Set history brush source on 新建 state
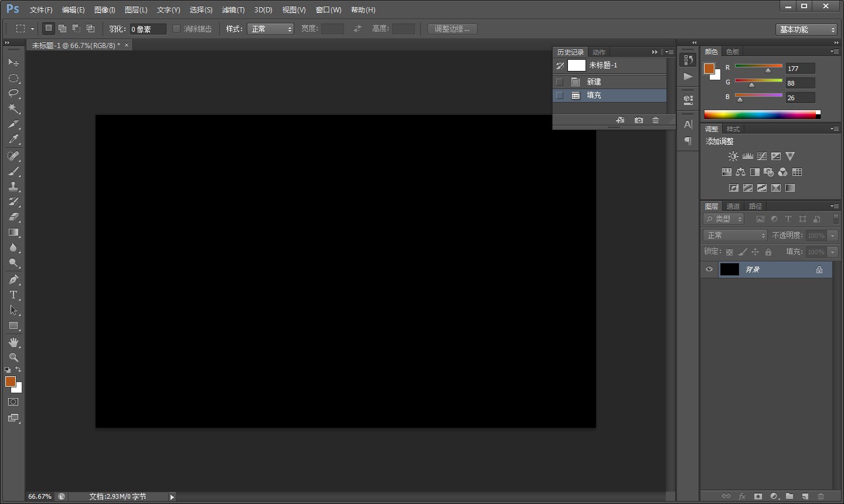The height and width of the screenshot is (504, 844). click(560, 82)
